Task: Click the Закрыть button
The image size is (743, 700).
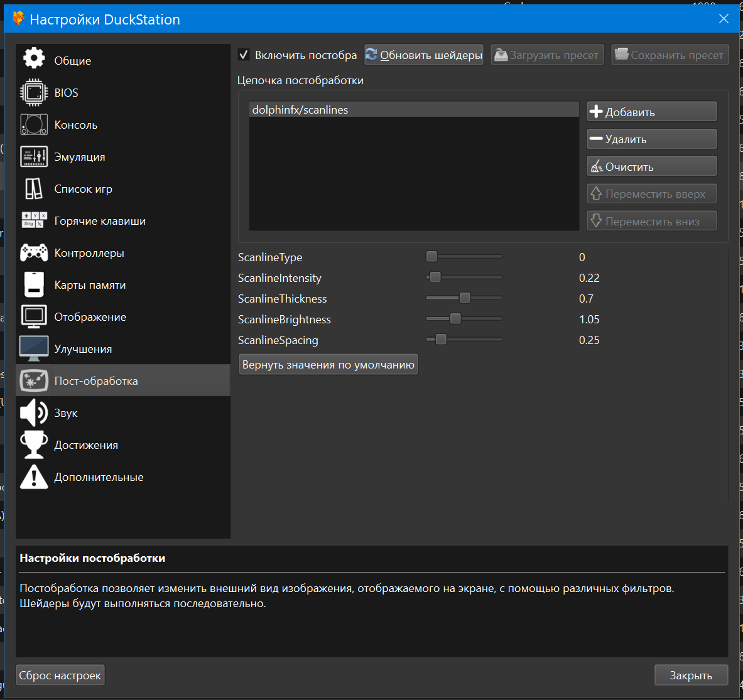Action: pyautogui.click(x=691, y=675)
